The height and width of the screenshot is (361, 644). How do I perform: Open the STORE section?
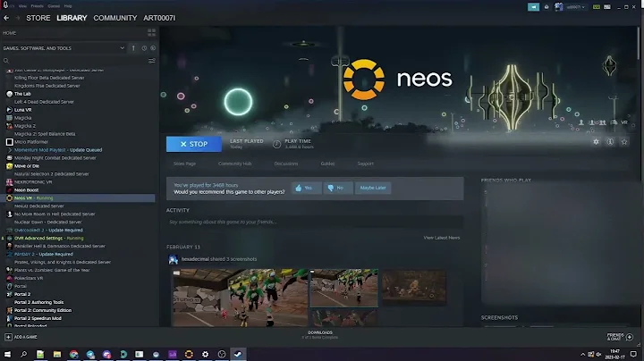(38, 18)
